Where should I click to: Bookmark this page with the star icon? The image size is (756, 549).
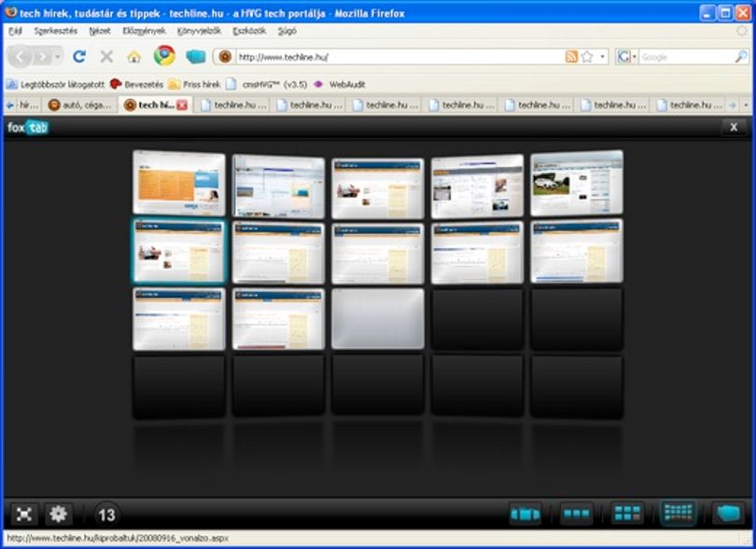587,57
